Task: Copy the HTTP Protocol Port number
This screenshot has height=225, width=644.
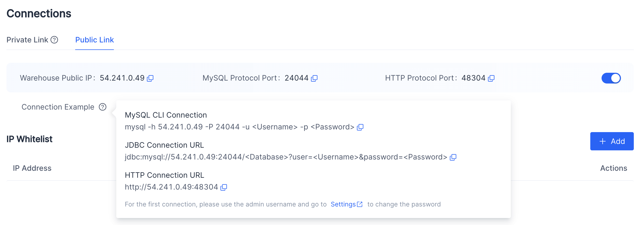Action: (x=491, y=78)
